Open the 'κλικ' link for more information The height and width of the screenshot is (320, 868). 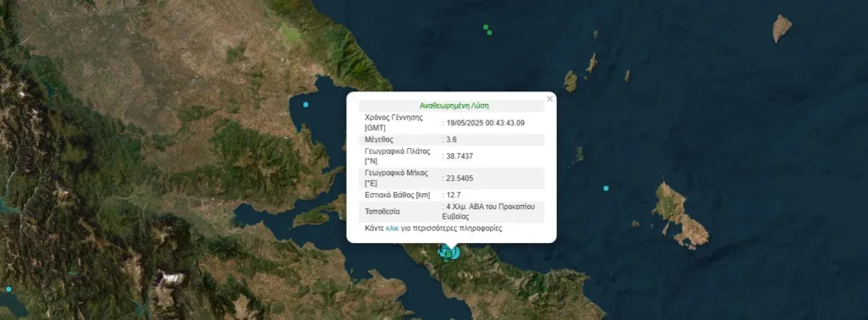[392, 228]
